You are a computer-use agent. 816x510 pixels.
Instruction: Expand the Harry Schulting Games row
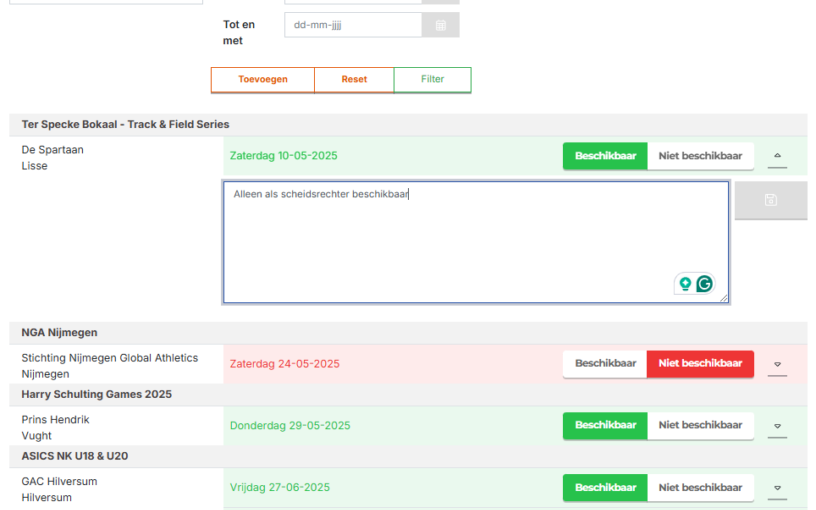[778, 427]
